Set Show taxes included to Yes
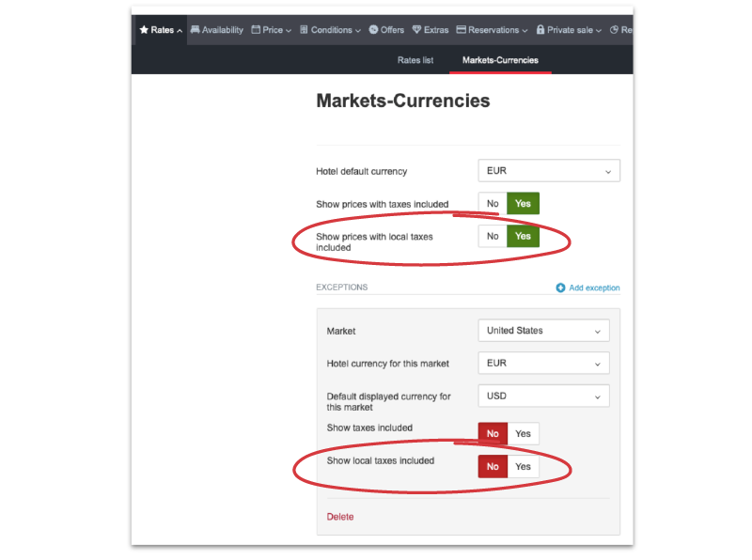 point(524,433)
